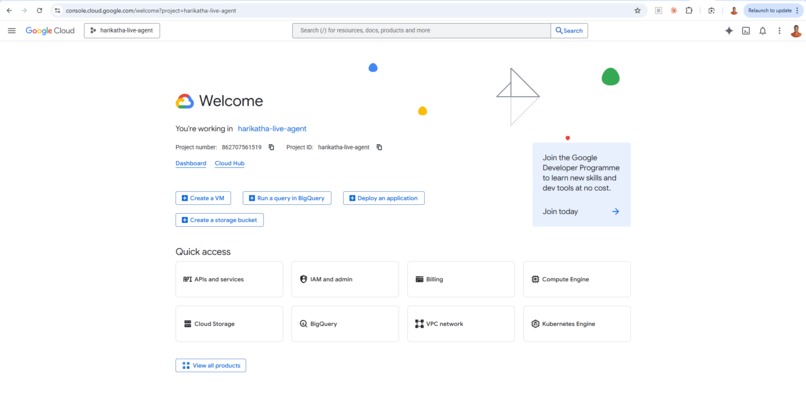Screen dimensions: 806x410
Task: Go forward in the browser
Action: tap(24, 10)
